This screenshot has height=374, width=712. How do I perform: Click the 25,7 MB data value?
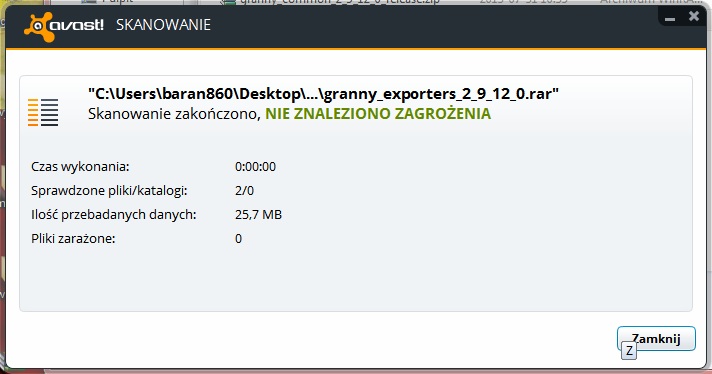[258, 215]
